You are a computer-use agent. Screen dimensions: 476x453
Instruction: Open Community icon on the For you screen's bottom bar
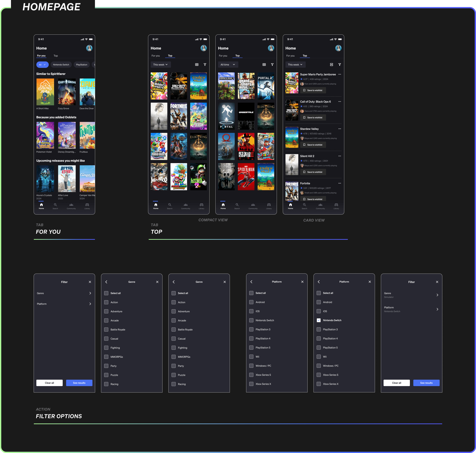(x=71, y=205)
